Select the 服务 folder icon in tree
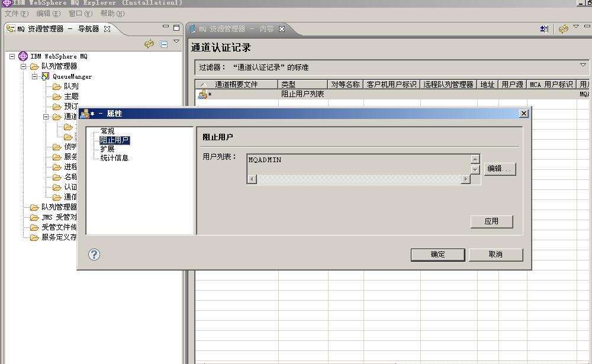592x364 pixels. pos(57,157)
